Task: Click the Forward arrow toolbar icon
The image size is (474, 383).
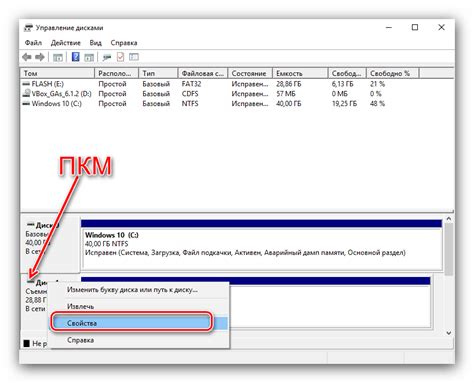Action: coord(40,57)
